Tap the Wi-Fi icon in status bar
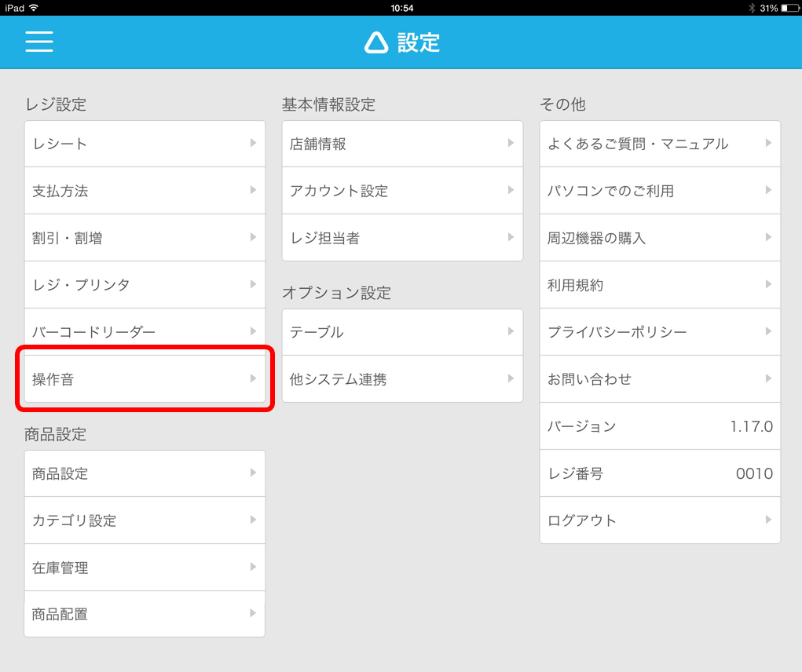 pos(34,8)
